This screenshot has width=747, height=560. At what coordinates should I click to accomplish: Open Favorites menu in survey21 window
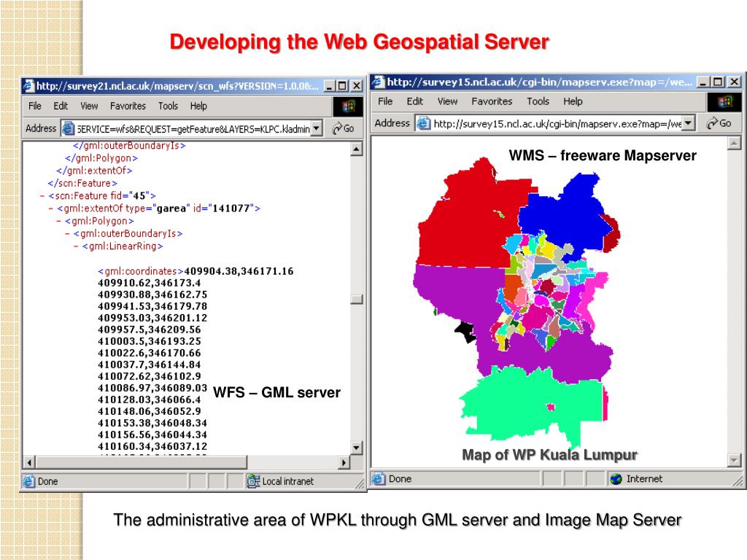(128, 106)
